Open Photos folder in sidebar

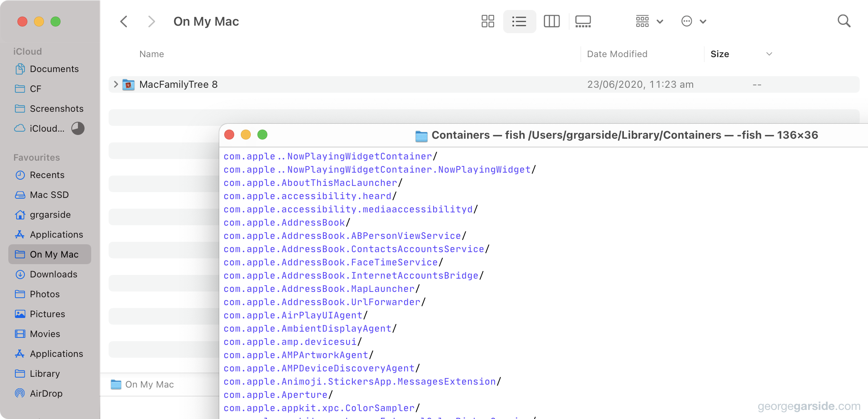(x=50, y=294)
